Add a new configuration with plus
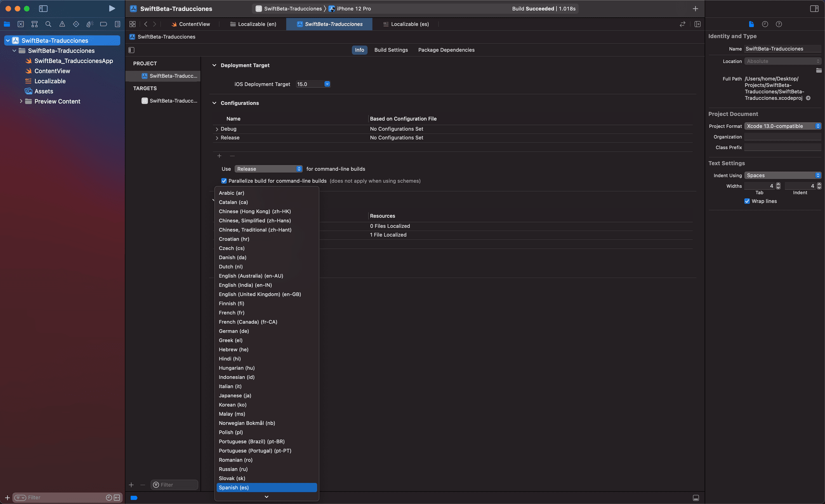825x504 pixels. pos(219,156)
